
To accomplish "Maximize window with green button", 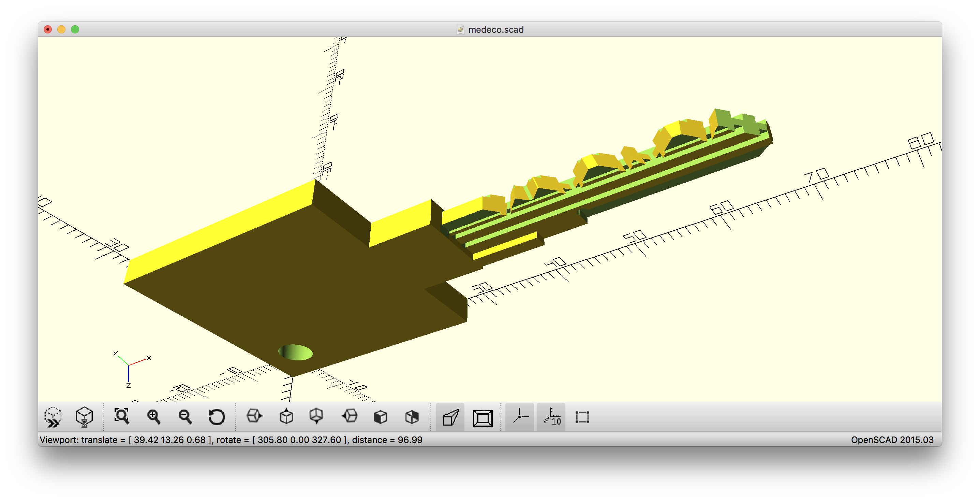I will pyautogui.click(x=75, y=29).
